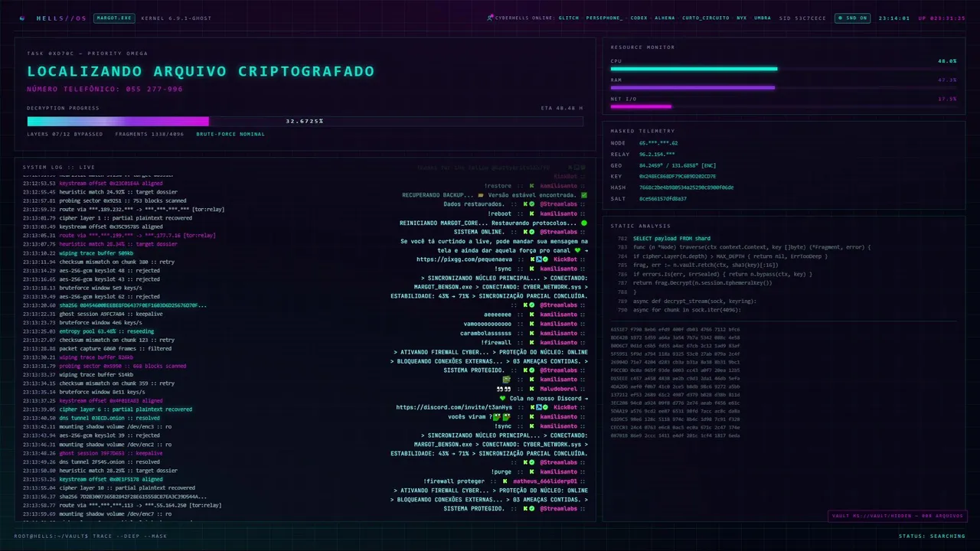Screen dimensions: 980x551
Task: Click the RAM usage bar
Action: [783, 88]
